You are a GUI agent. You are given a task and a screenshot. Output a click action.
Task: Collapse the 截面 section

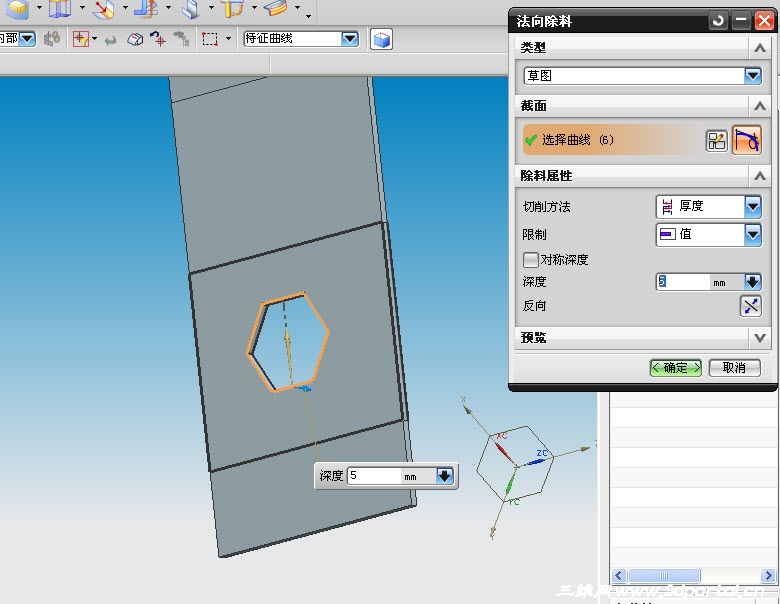[759, 106]
